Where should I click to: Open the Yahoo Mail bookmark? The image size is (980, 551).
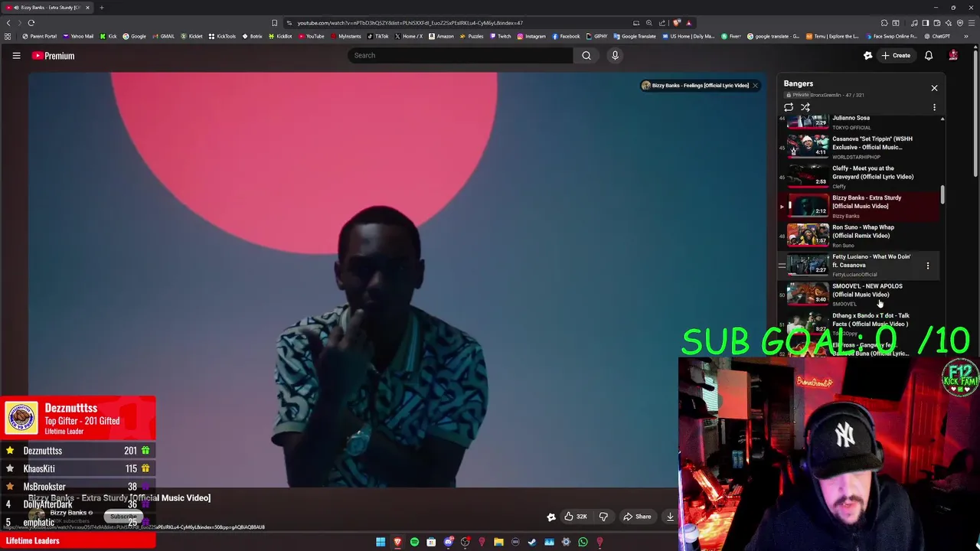point(78,36)
